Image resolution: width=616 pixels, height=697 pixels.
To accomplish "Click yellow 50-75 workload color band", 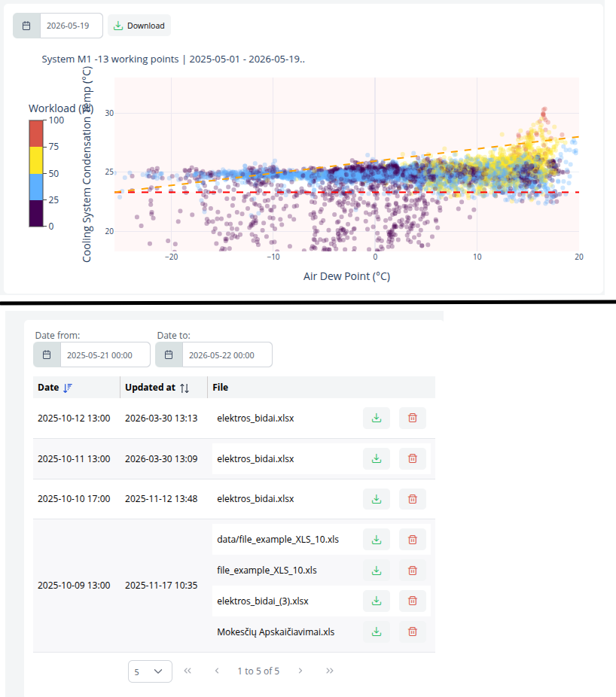I will tap(36, 160).
